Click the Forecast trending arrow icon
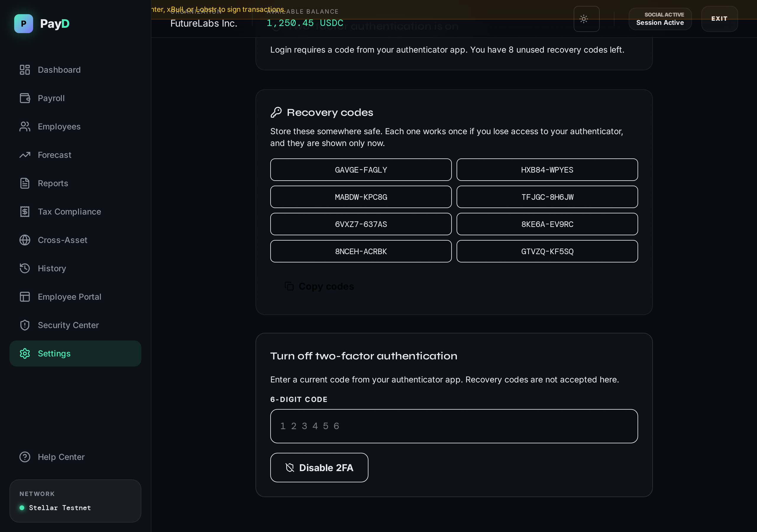Viewport: 757px width, 532px height. [25, 155]
